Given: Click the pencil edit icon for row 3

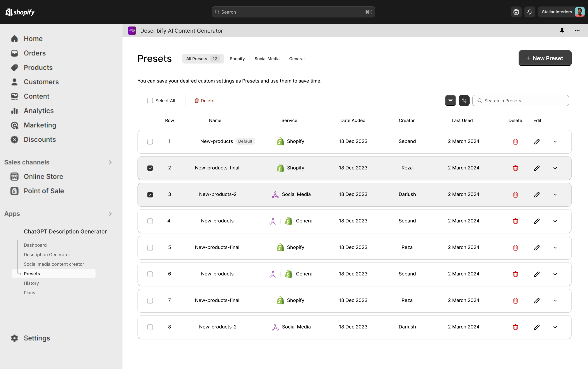Looking at the screenshot, I should pos(537,195).
